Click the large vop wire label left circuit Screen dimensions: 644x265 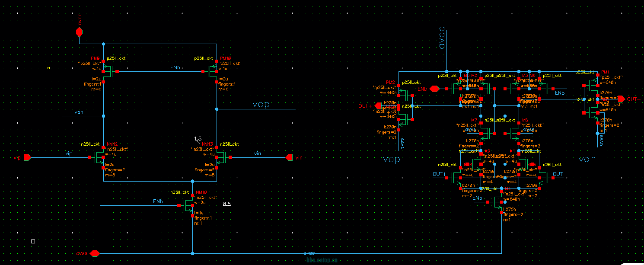[262, 105]
